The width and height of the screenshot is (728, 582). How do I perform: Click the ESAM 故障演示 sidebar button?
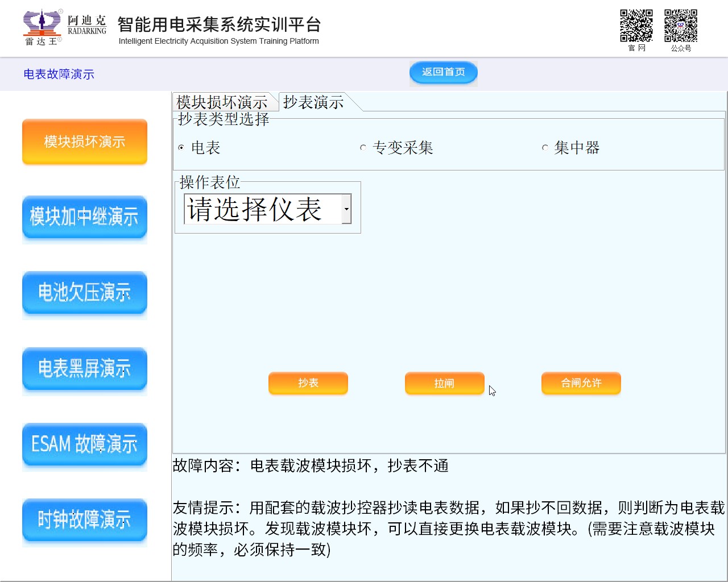point(85,444)
